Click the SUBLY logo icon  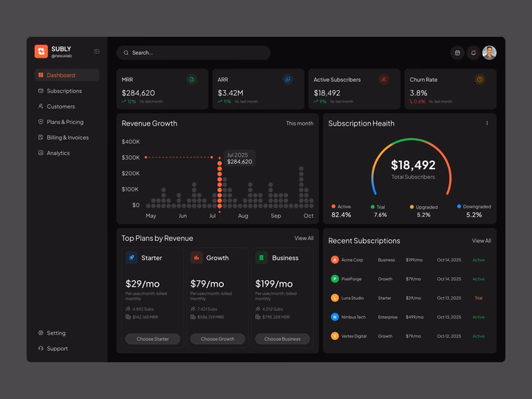41,51
